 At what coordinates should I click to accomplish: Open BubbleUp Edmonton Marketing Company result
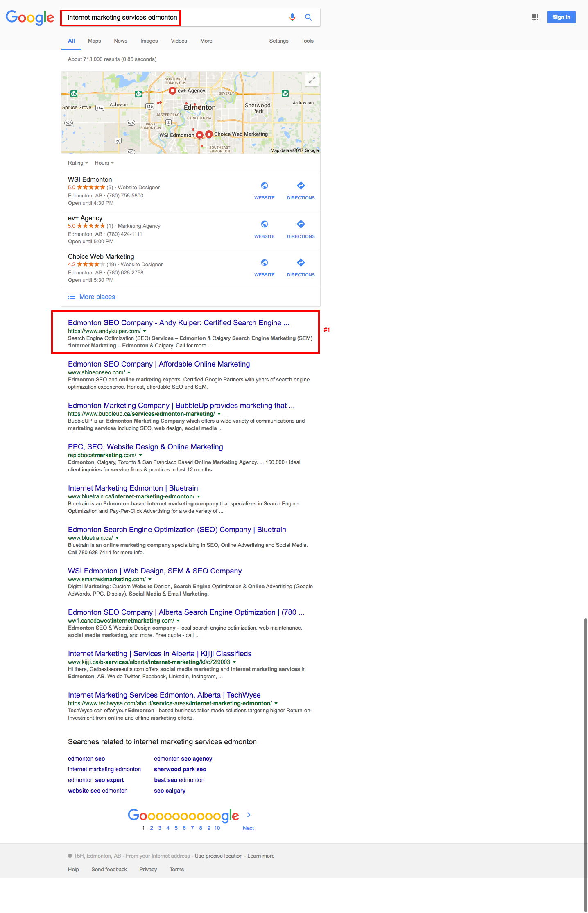tap(181, 406)
